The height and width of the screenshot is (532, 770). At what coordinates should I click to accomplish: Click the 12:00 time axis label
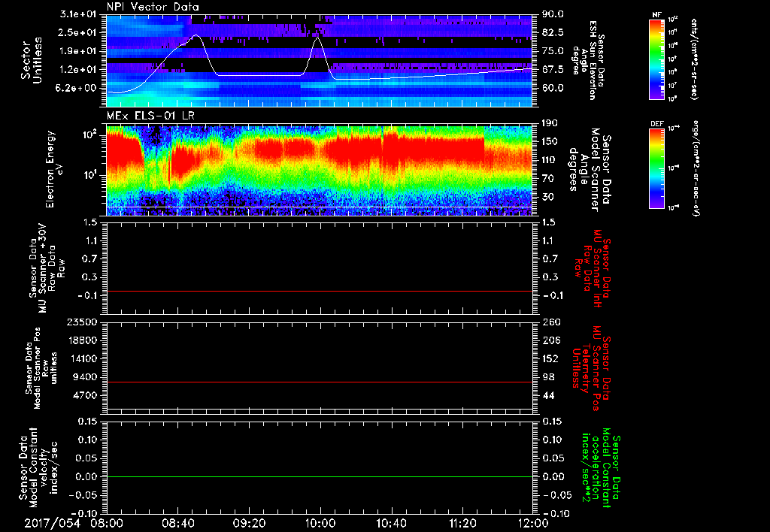(x=533, y=523)
